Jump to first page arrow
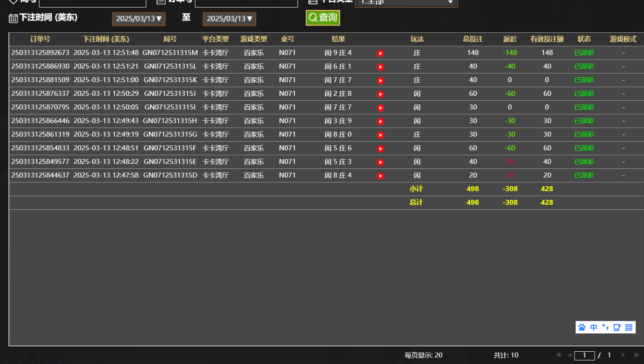The image size is (644, 364). click(x=558, y=355)
